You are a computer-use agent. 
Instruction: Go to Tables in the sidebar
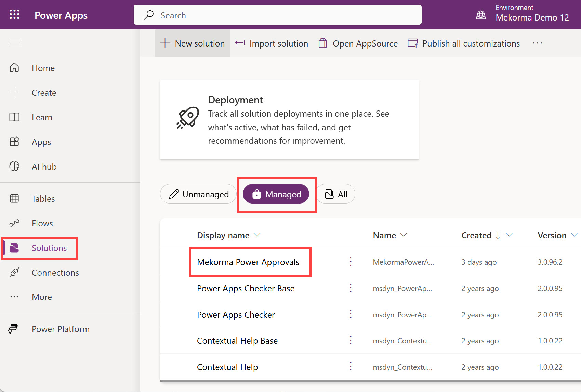(43, 199)
